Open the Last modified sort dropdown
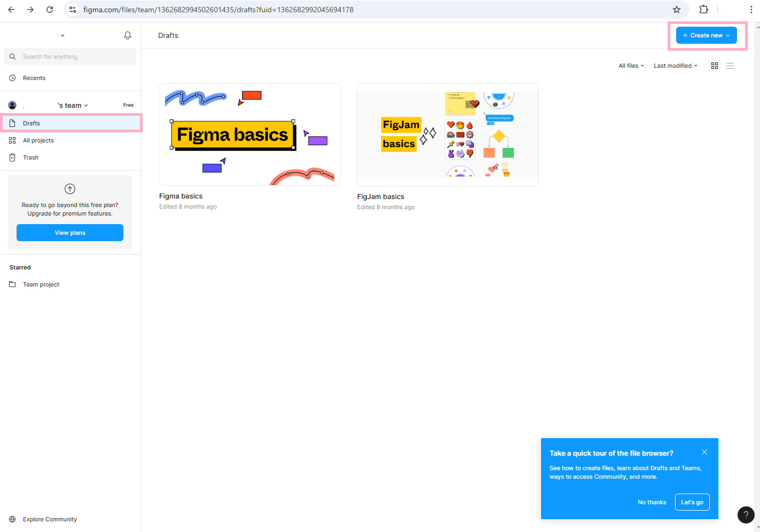The image size is (760, 532). click(676, 66)
